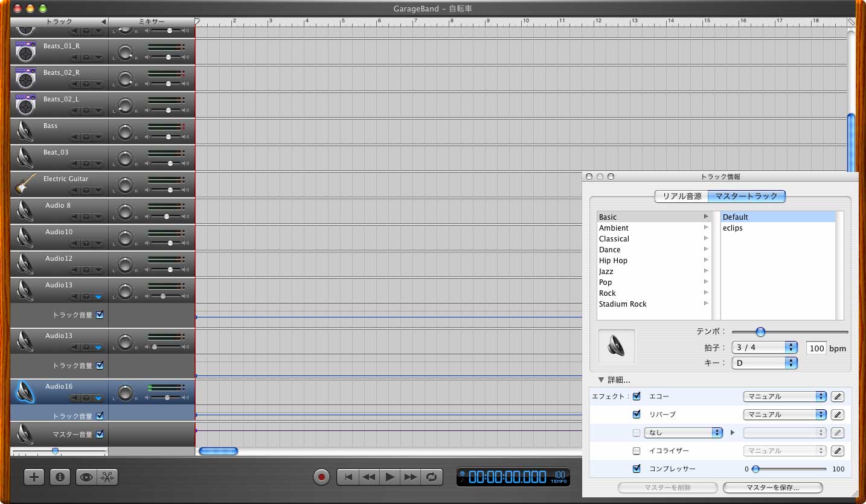Open the キー dropdown showing D
866x504 pixels.
765,363
